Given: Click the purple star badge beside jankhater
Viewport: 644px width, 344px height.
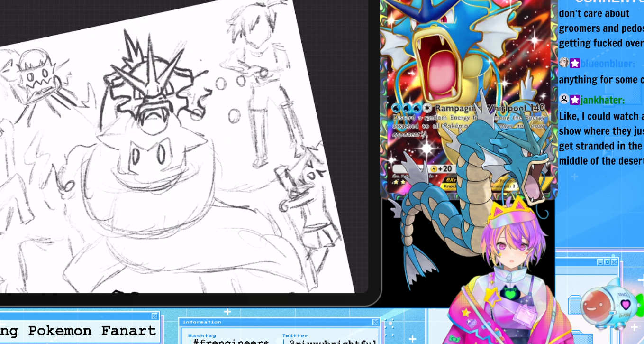Looking at the screenshot, I should coord(575,100).
